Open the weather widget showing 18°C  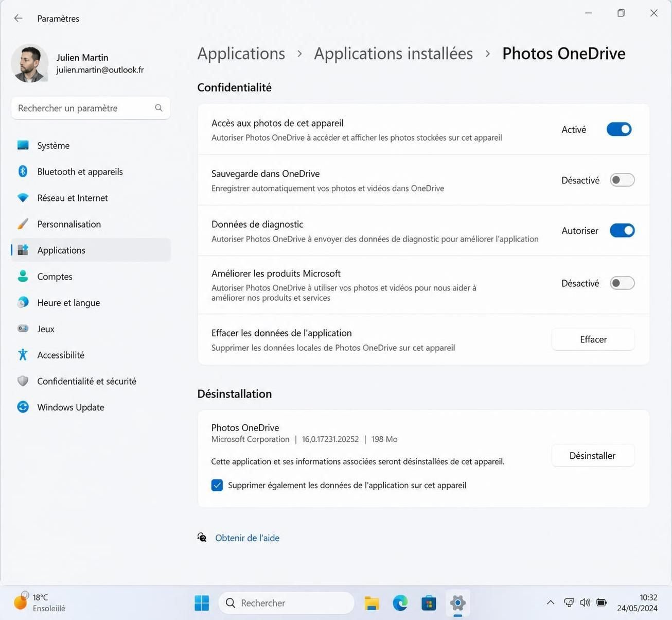40,602
